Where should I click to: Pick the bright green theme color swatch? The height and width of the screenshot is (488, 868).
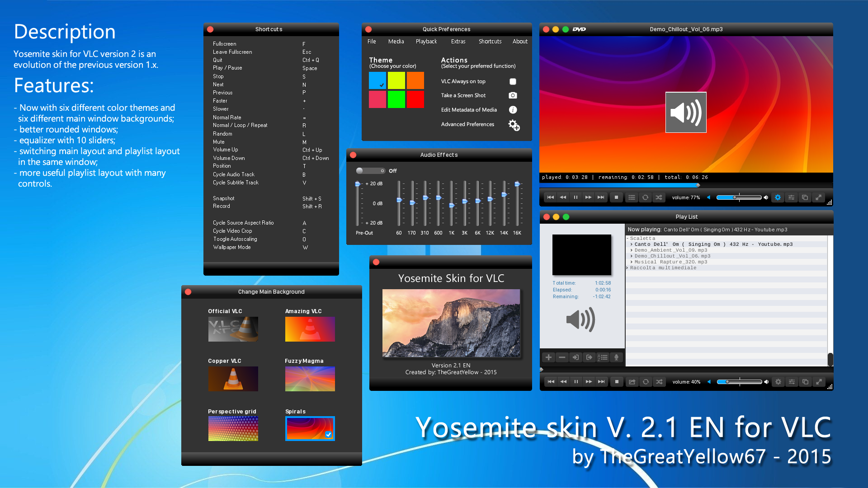pyautogui.click(x=396, y=99)
